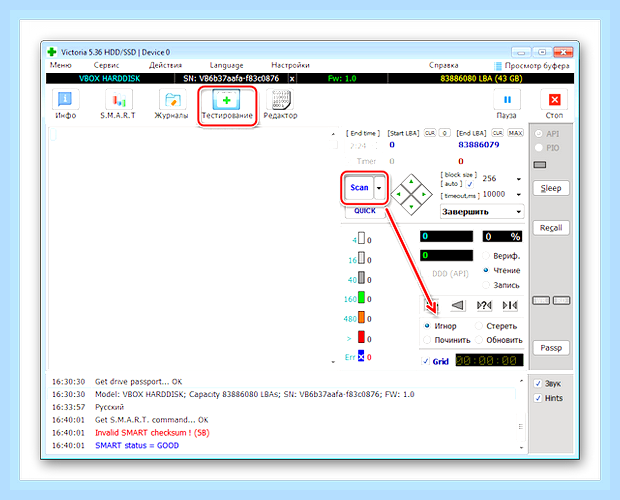The image size is (620, 500).
Task: Select Запись write mode radio
Action: point(486,285)
